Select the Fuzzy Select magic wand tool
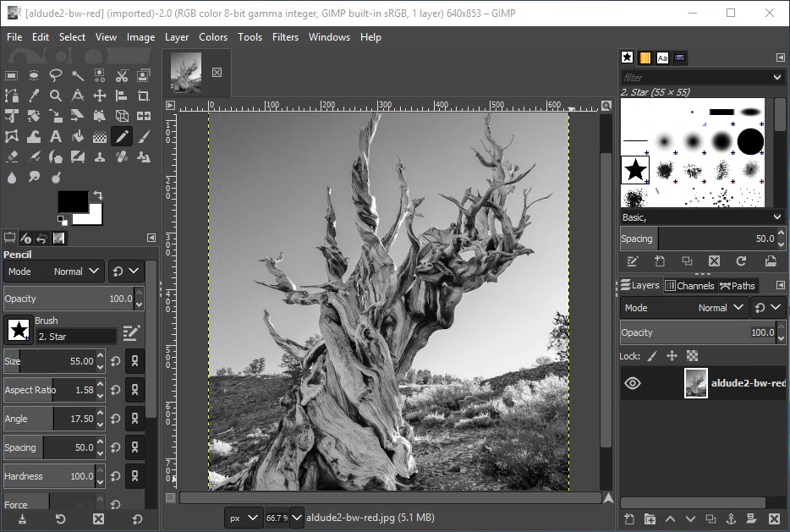The image size is (790, 532). click(78, 74)
